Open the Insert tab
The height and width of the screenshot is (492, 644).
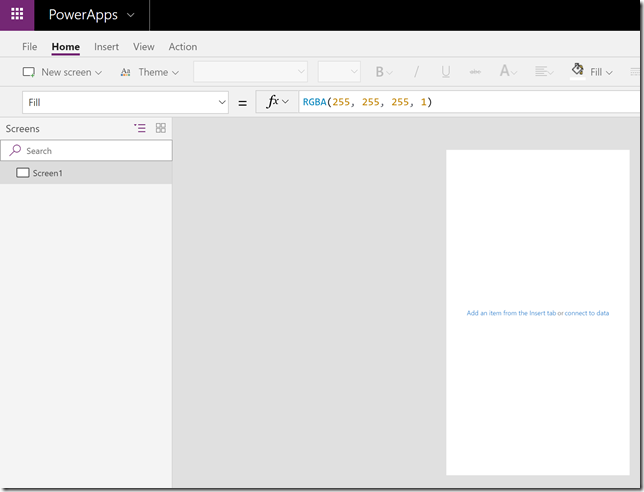click(106, 47)
